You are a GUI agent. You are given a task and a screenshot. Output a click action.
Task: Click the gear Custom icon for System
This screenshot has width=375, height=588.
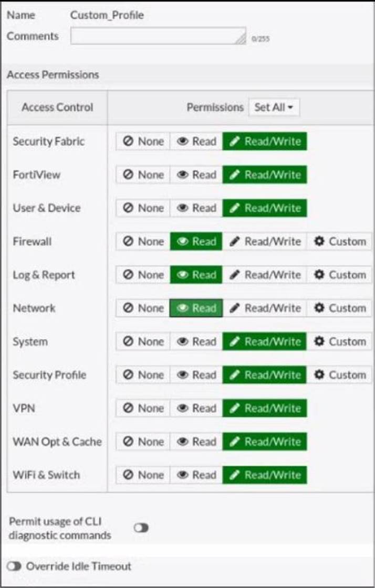tap(319, 341)
